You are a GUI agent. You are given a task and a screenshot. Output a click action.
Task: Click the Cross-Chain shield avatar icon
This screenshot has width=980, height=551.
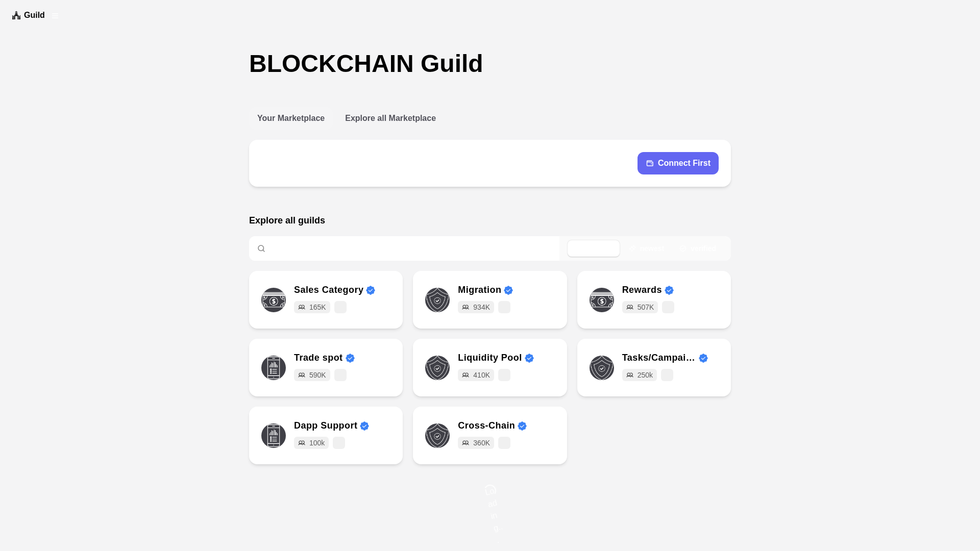click(437, 436)
